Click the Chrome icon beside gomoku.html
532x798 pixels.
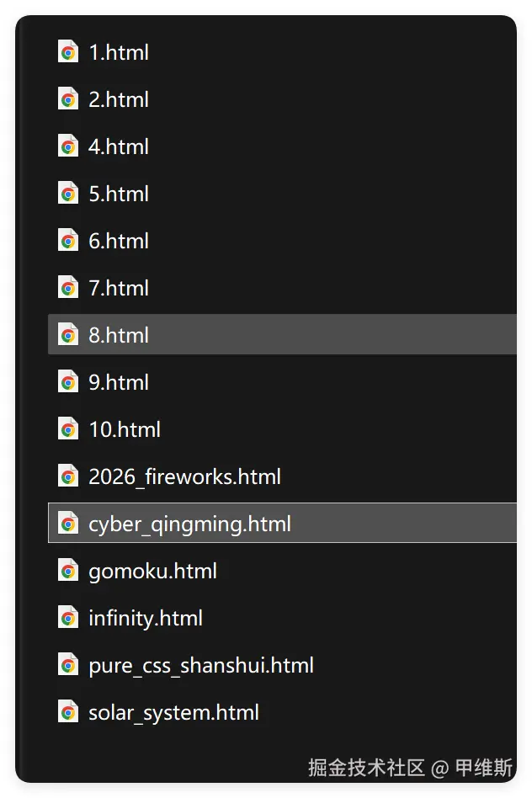[67, 571]
